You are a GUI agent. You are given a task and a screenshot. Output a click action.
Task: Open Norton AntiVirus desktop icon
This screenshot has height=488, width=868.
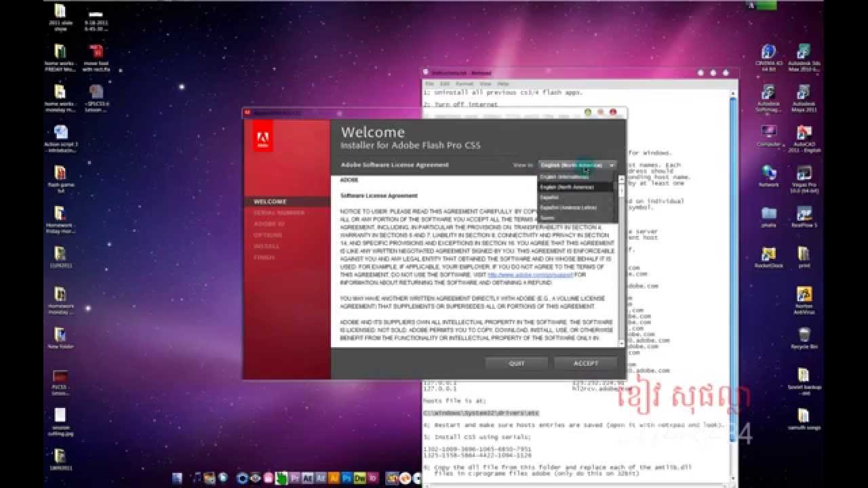tap(804, 301)
